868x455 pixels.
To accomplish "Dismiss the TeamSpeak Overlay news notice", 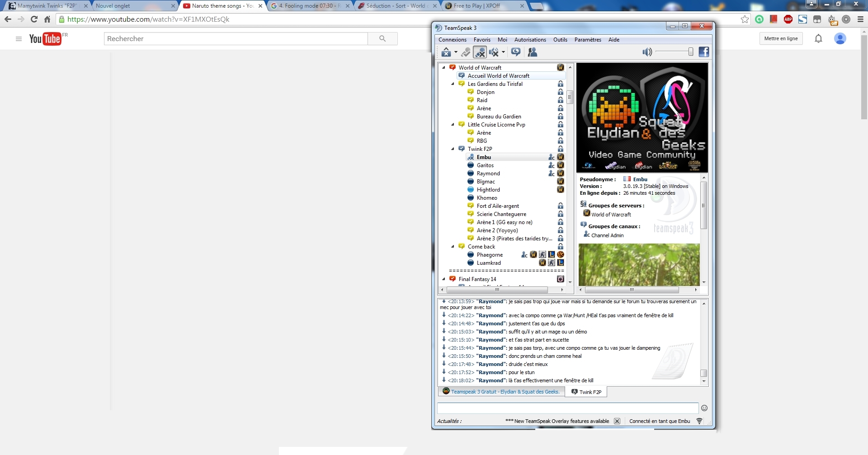I will point(617,421).
